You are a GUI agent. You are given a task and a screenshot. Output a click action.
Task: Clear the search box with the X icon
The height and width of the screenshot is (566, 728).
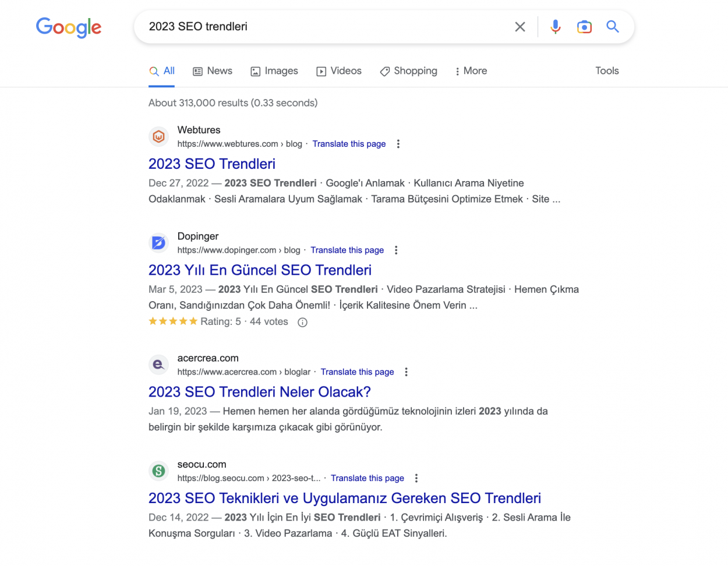(520, 26)
